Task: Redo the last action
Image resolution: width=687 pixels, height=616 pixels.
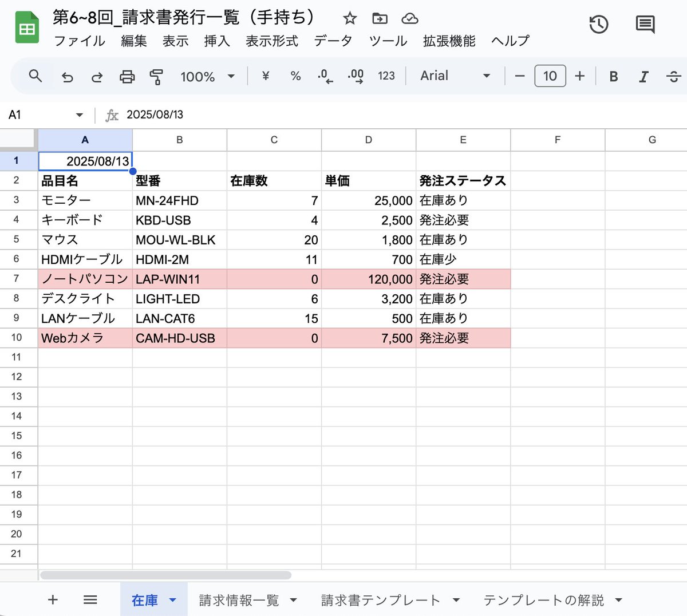Action: click(97, 76)
